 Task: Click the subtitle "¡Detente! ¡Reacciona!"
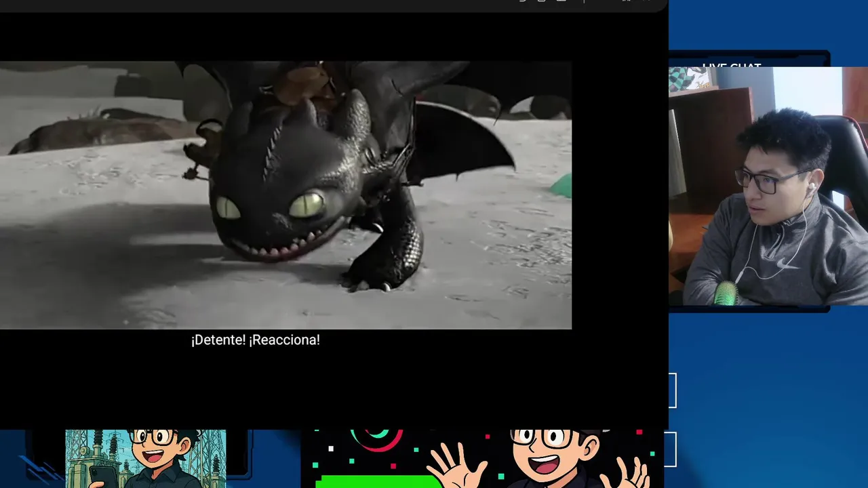pos(255,340)
